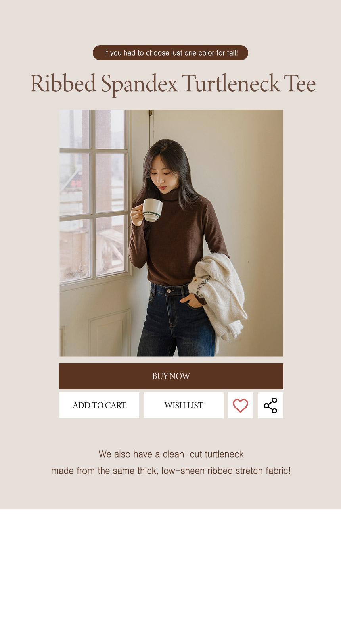Select the fall color tagline banner
The image size is (341, 644).
click(170, 53)
